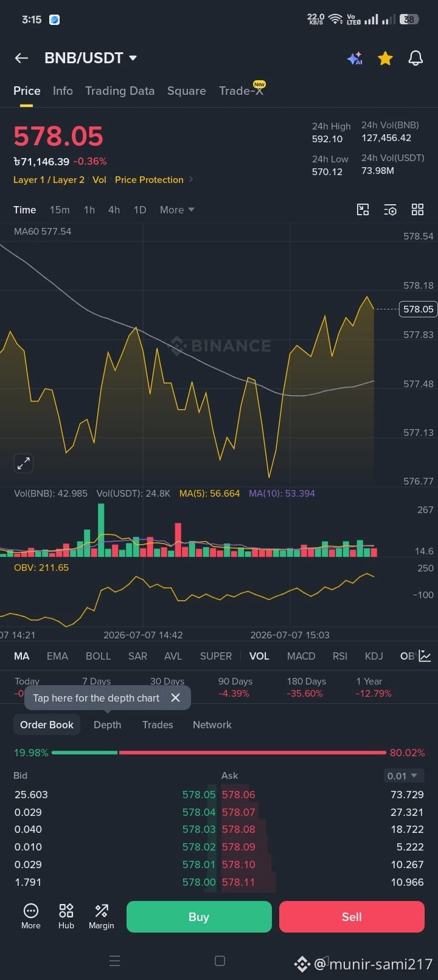Tap the green Buy button
The height and width of the screenshot is (980, 438).
coord(199,917)
